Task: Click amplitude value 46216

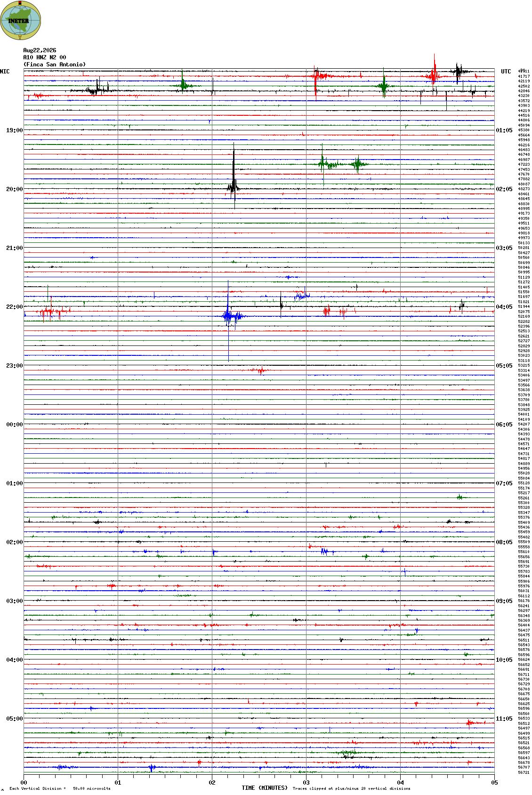Action: 524,145
